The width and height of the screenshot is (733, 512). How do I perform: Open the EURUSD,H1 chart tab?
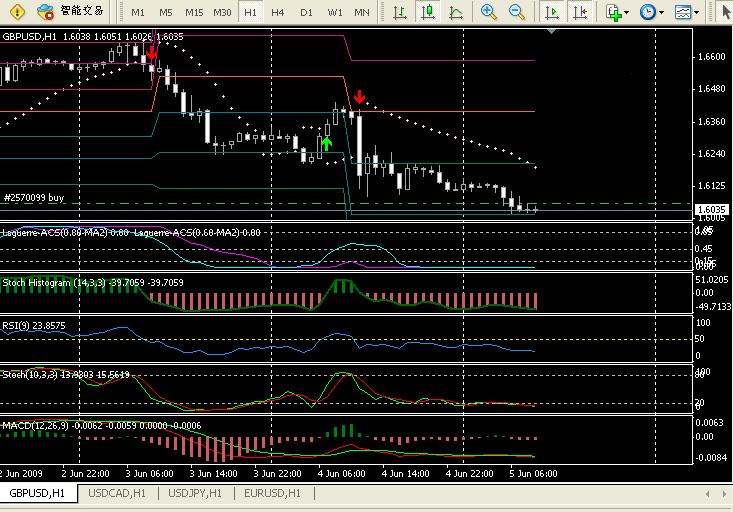[x=273, y=493]
